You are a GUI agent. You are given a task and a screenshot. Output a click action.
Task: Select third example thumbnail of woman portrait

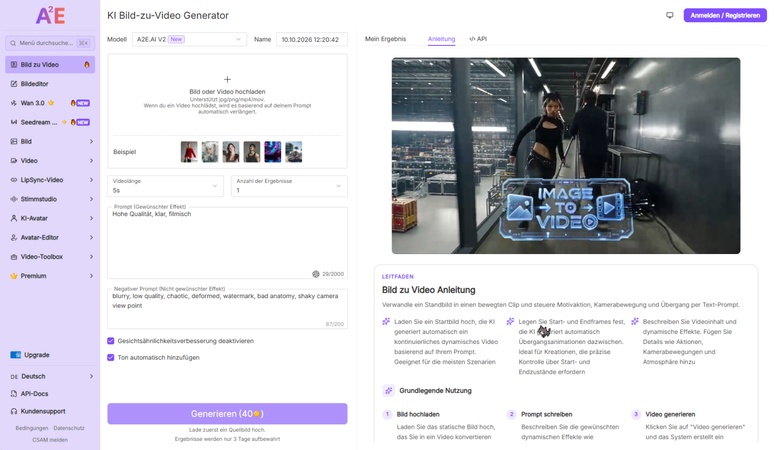231,152
